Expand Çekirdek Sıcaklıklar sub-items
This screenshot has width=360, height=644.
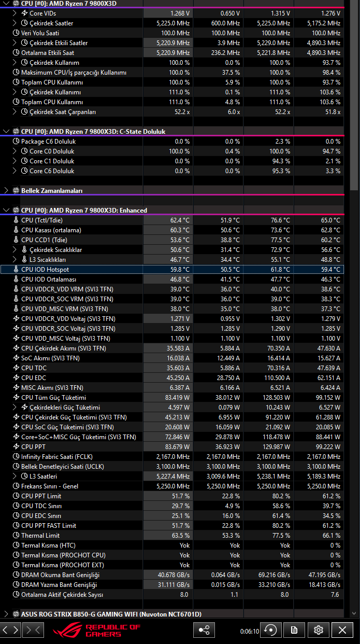[x=15, y=250]
